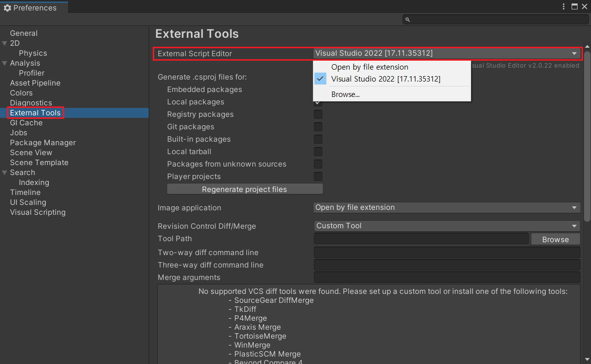Choose Visual Studio 2022 in popup menu
The height and width of the screenshot is (364, 591).
click(386, 79)
